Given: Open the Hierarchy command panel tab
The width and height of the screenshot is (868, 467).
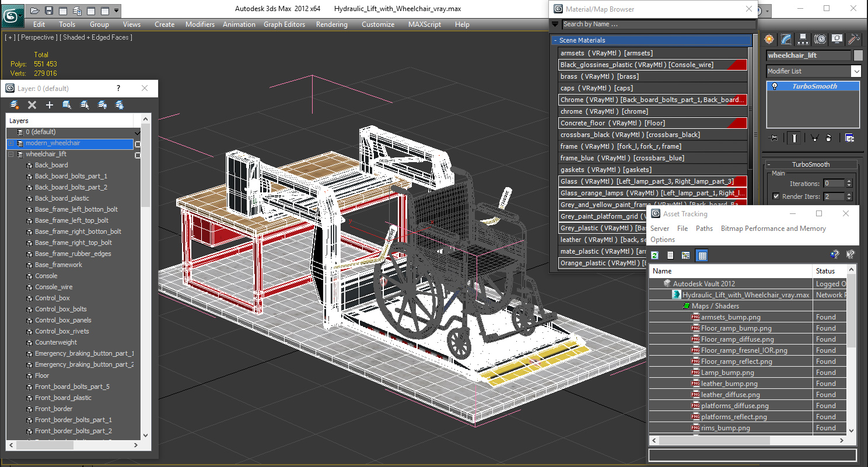Looking at the screenshot, I should point(803,39).
